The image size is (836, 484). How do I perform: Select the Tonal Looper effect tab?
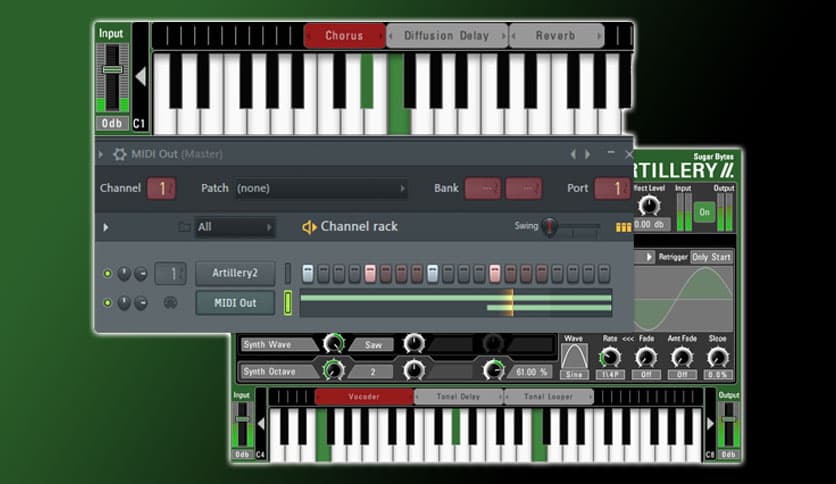pos(549,397)
